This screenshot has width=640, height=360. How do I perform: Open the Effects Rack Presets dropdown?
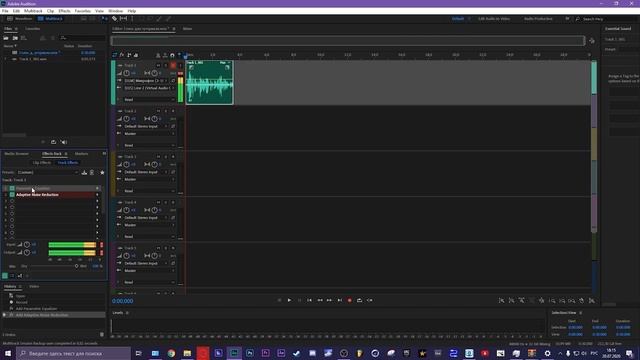(48, 173)
